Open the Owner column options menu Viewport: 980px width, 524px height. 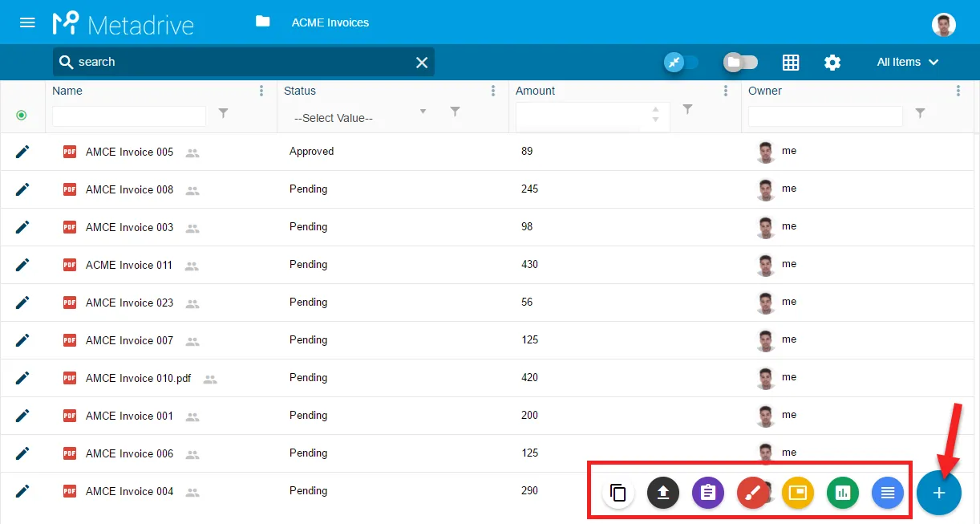pyautogui.click(x=958, y=91)
